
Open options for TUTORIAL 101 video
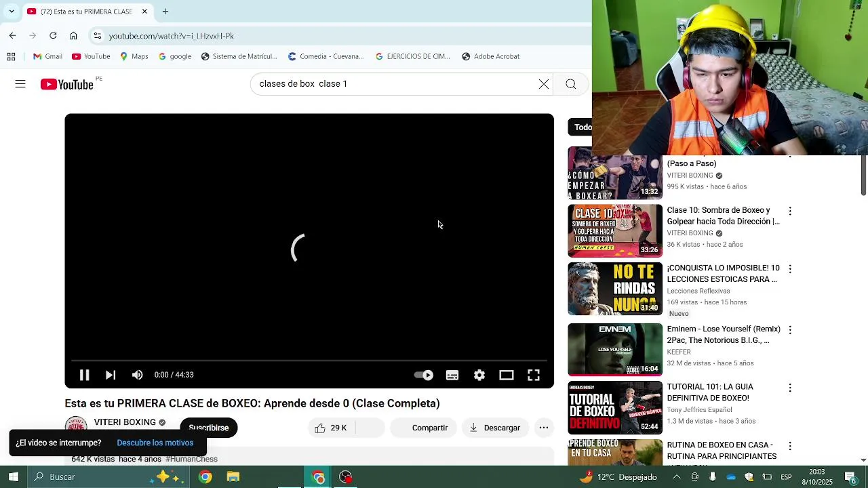click(x=790, y=388)
